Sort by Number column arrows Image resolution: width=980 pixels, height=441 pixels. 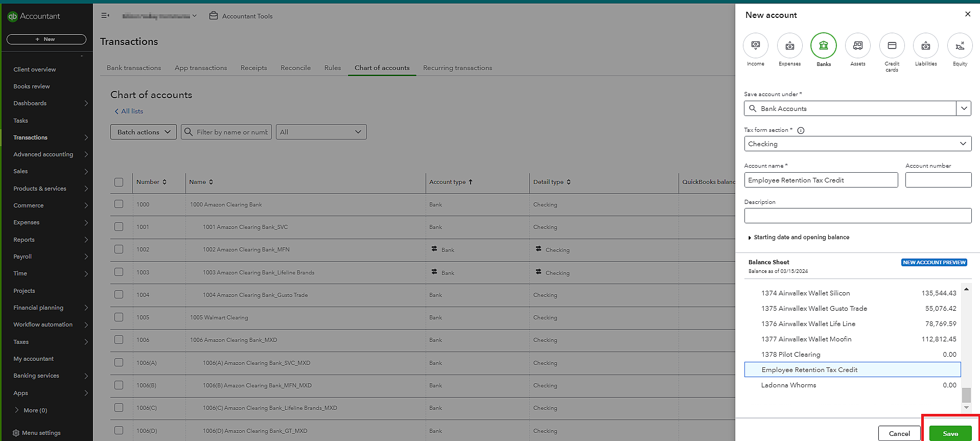165,182
